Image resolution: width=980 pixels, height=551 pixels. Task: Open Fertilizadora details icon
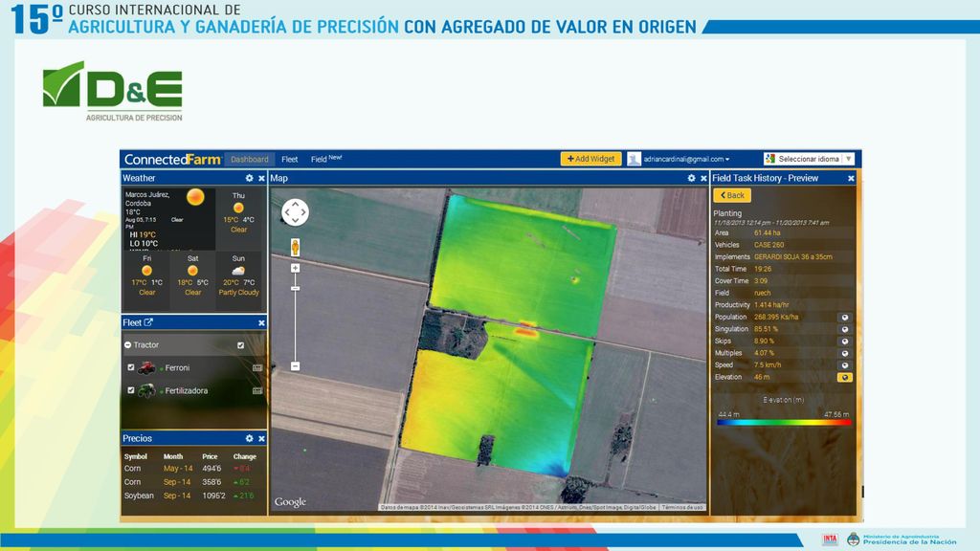click(256, 390)
